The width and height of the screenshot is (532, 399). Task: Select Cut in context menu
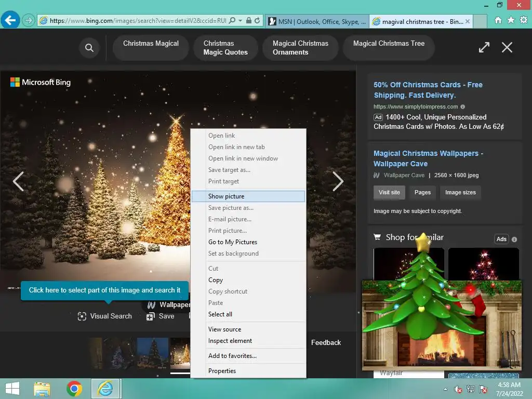[248, 269]
